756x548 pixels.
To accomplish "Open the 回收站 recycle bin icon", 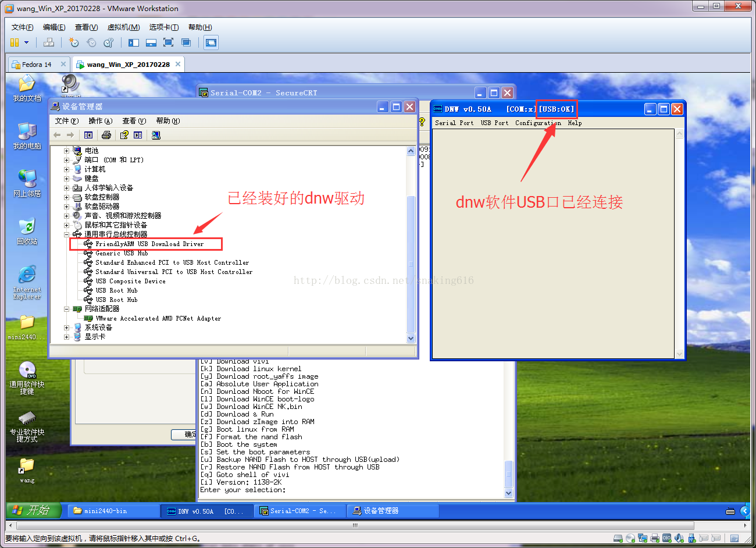I will click(27, 232).
